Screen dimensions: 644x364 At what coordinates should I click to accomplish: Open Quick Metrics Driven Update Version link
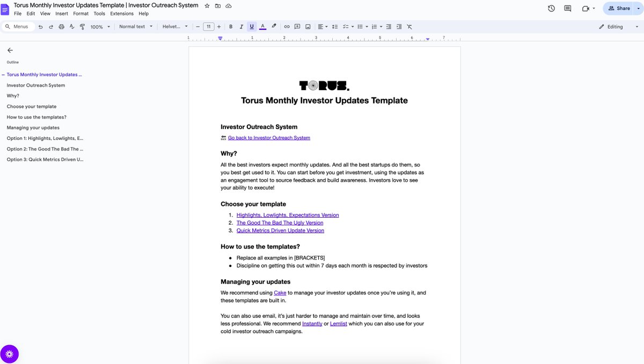pyautogui.click(x=280, y=231)
